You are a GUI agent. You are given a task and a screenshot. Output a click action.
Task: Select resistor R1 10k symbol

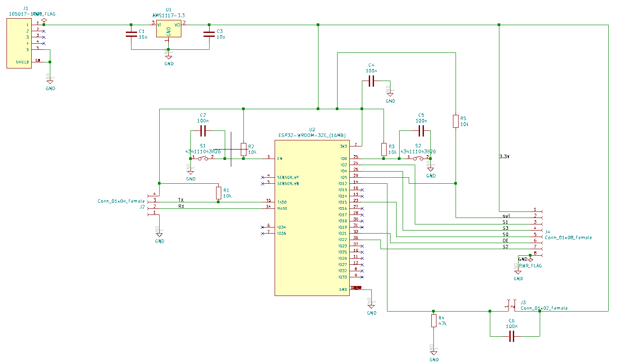[x=218, y=193]
